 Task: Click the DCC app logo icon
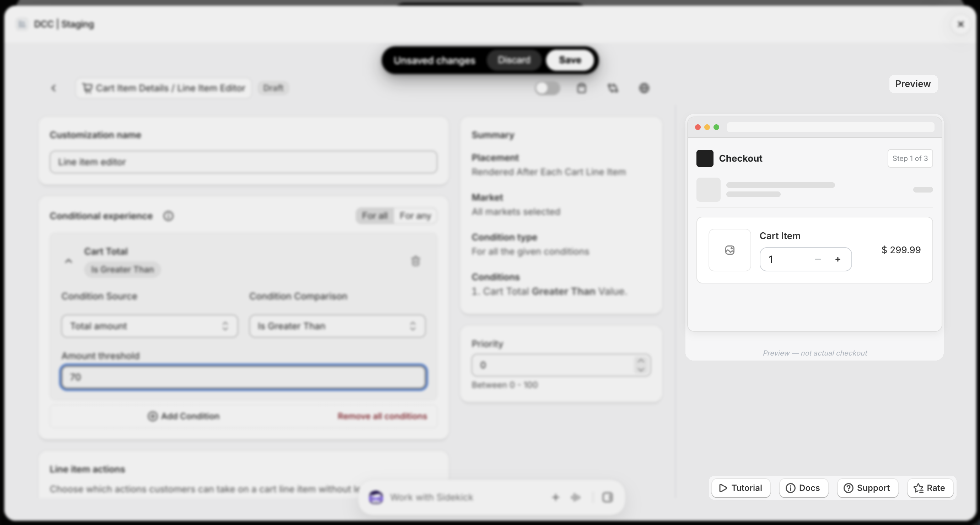click(22, 25)
